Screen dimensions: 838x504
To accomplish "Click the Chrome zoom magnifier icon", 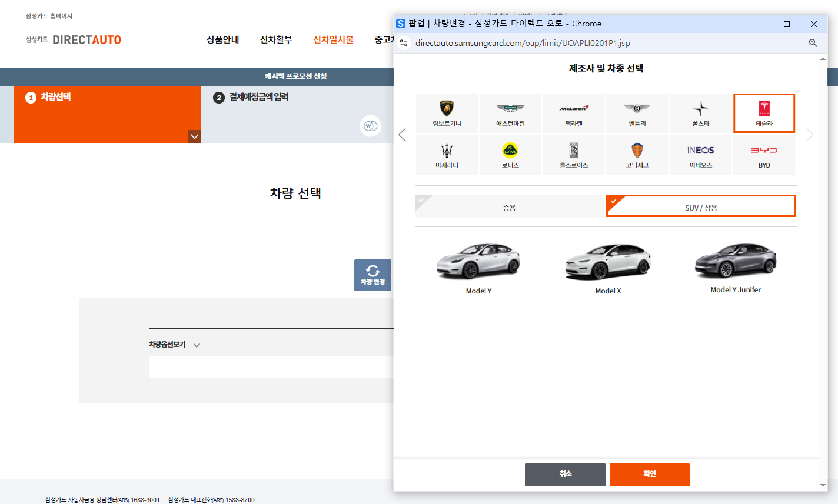I will [813, 43].
